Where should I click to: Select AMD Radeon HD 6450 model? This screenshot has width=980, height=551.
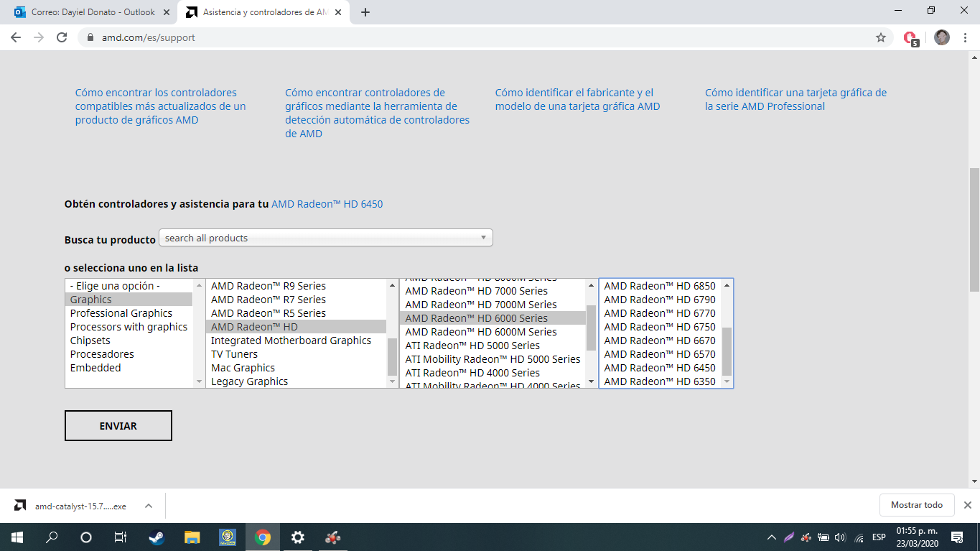(x=661, y=368)
